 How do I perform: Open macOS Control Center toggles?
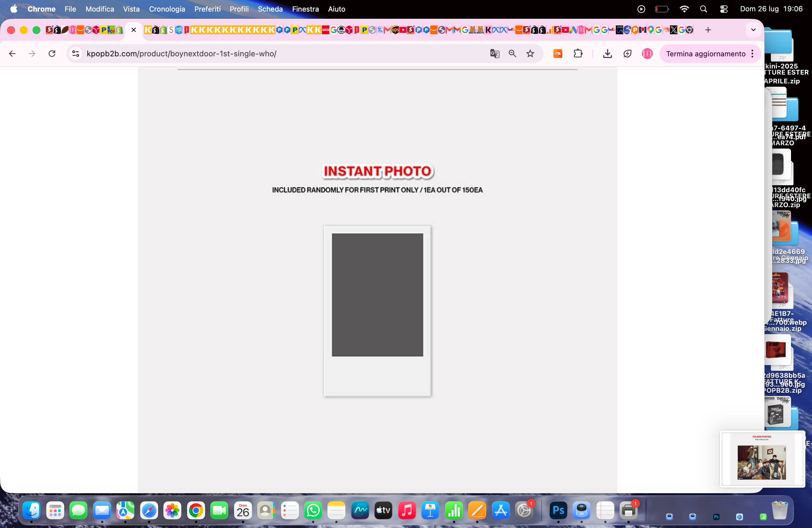(724, 9)
